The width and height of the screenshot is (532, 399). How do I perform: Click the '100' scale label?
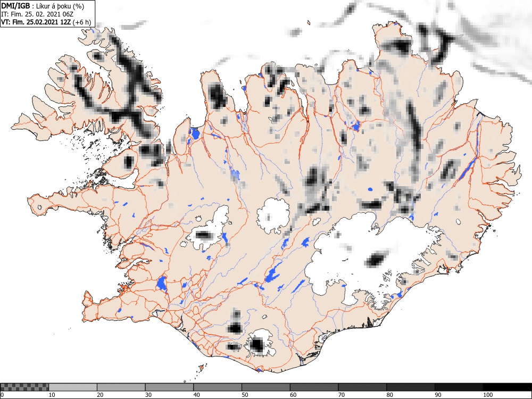click(x=487, y=395)
